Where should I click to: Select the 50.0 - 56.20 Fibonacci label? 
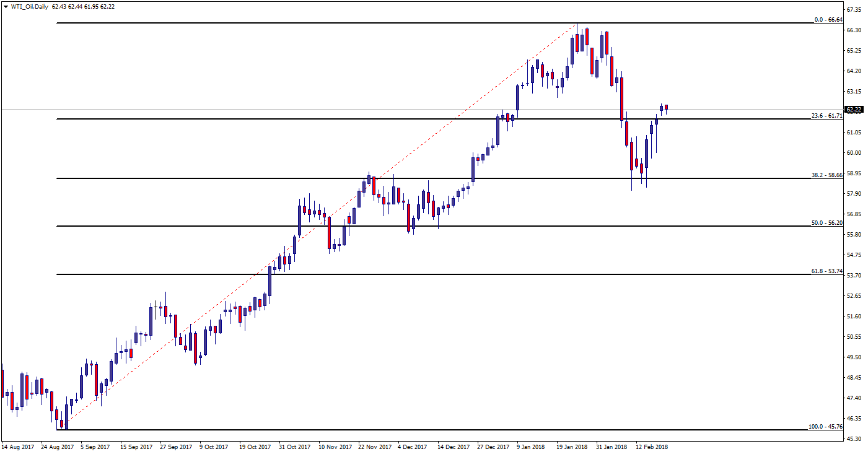827,222
